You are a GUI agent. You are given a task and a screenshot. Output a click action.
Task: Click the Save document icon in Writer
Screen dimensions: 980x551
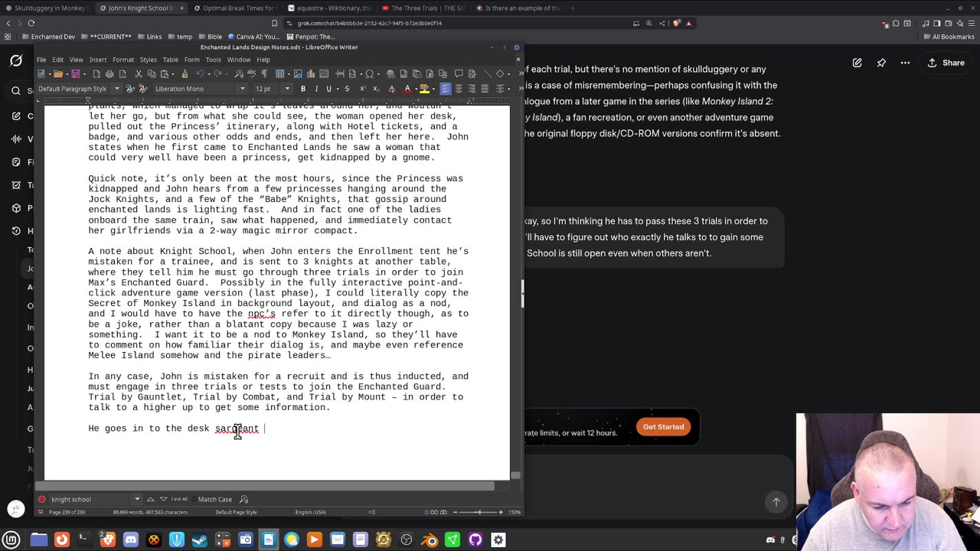coord(75,73)
